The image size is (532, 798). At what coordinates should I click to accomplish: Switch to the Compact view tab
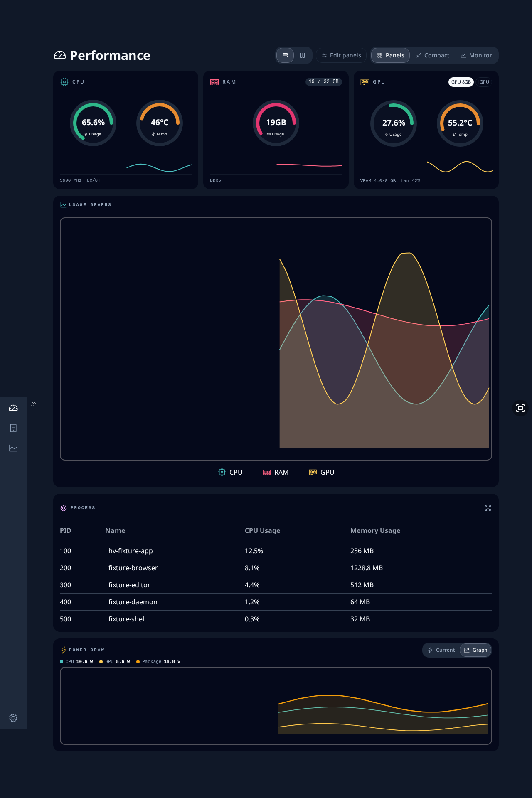pos(433,55)
